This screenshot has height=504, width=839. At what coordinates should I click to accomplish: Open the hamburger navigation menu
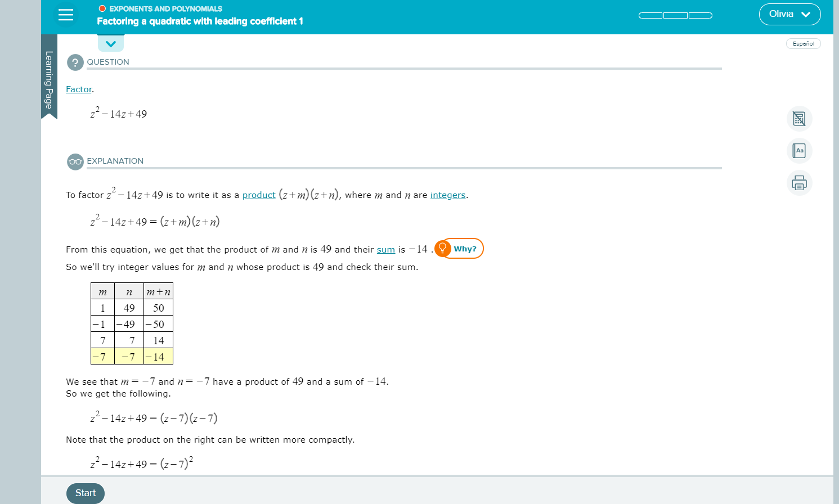click(66, 15)
